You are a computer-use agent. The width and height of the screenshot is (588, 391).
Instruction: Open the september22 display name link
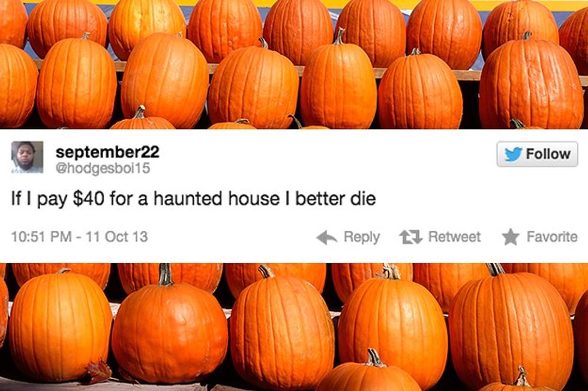click(x=107, y=151)
